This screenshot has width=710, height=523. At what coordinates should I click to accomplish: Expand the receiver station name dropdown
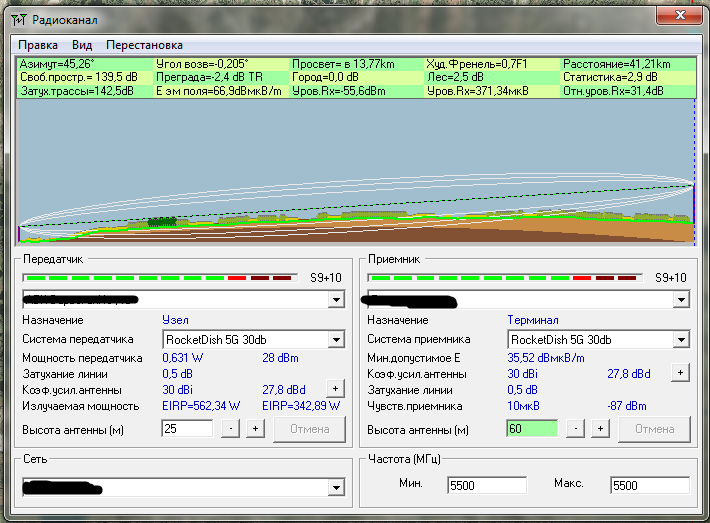[680, 299]
